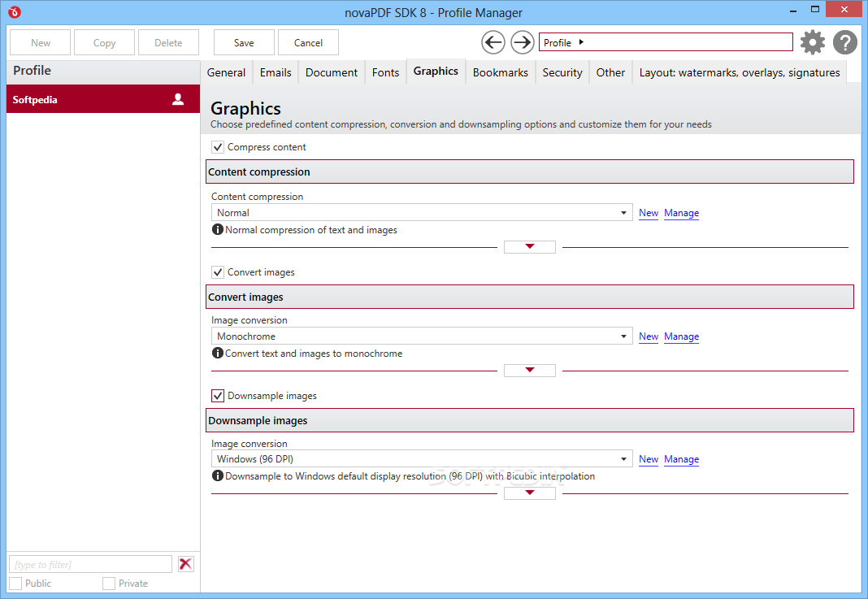868x599 pixels.
Task: Click the arrow in the Profile breadcrumb
Action: [x=581, y=42]
